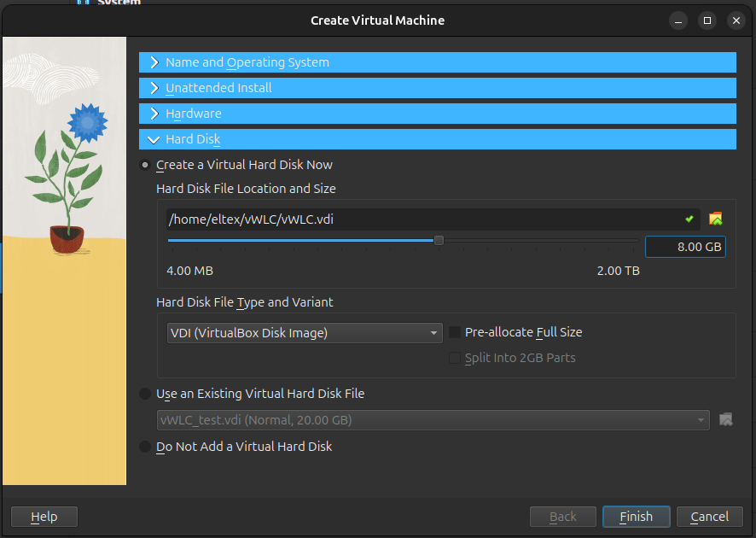Click the Finish button
This screenshot has height=538, width=756.
(636, 517)
